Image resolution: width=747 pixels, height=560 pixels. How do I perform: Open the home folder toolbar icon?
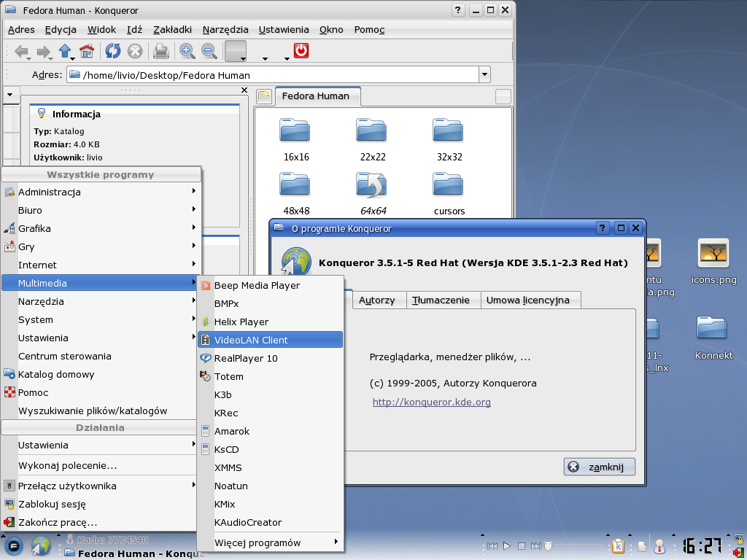pos(87,51)
